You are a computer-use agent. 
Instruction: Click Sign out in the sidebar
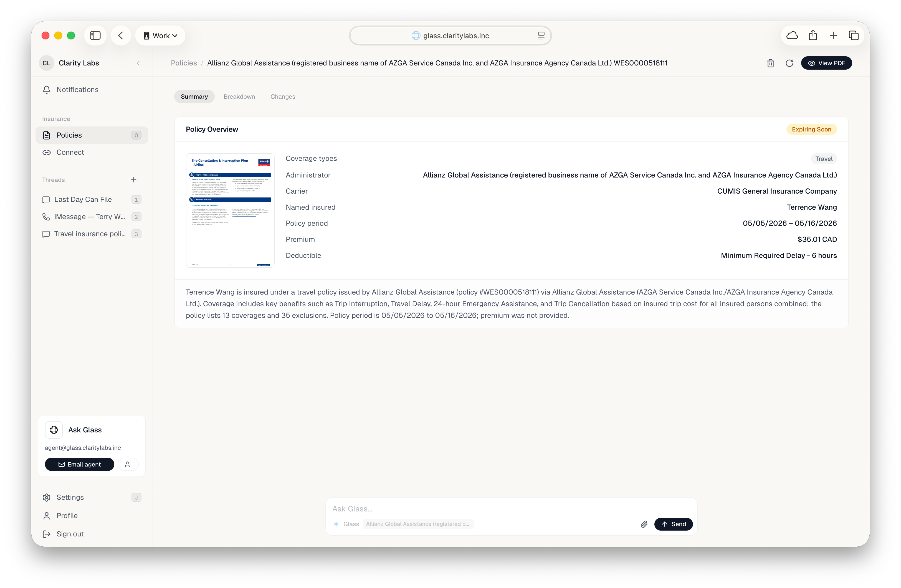[x=92, y=534]
